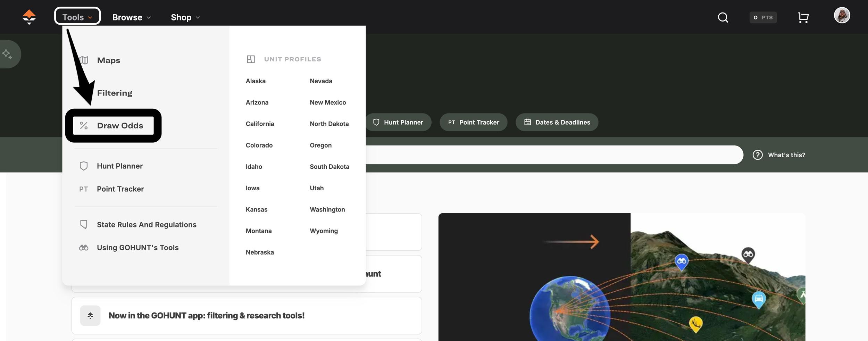Check your 0 PTS points indicator

(763, 17)
